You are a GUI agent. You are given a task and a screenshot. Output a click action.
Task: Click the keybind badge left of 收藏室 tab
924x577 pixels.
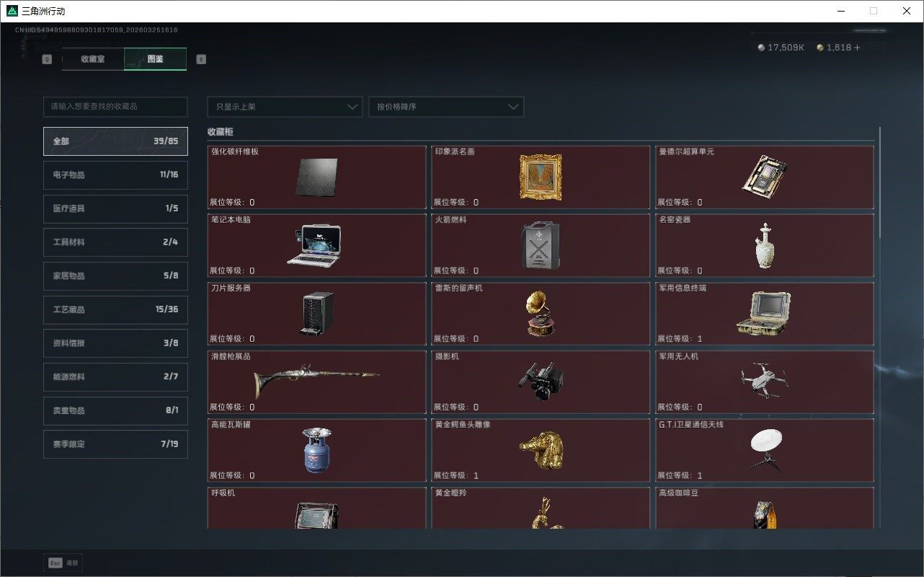pos(47,59)
